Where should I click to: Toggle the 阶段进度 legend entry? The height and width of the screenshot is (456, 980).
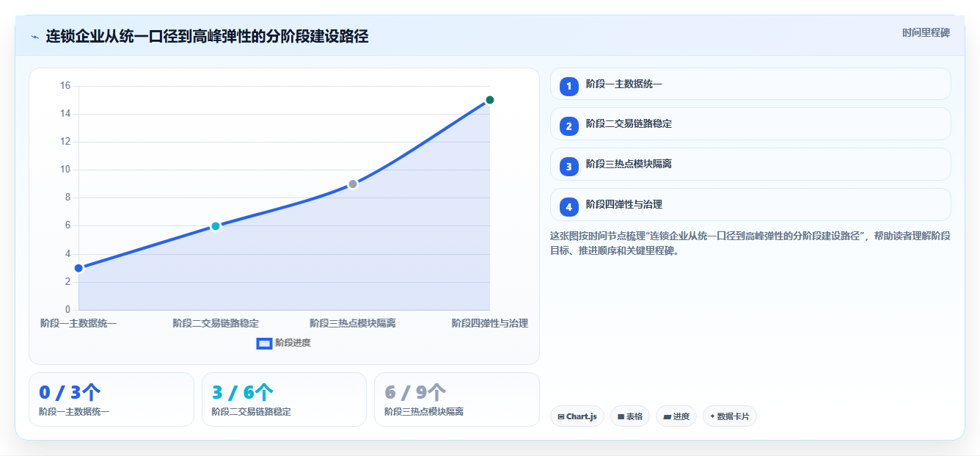[x=284, y=343]
